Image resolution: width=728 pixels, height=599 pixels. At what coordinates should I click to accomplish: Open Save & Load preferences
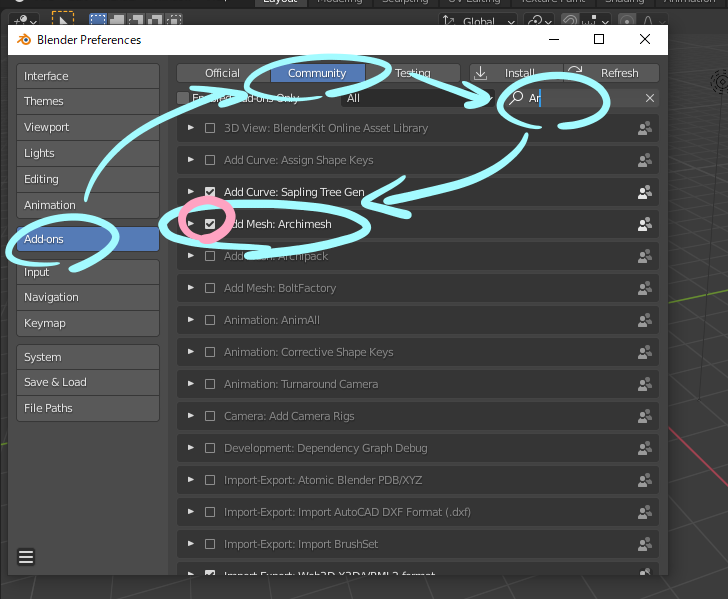pos(88,382)
